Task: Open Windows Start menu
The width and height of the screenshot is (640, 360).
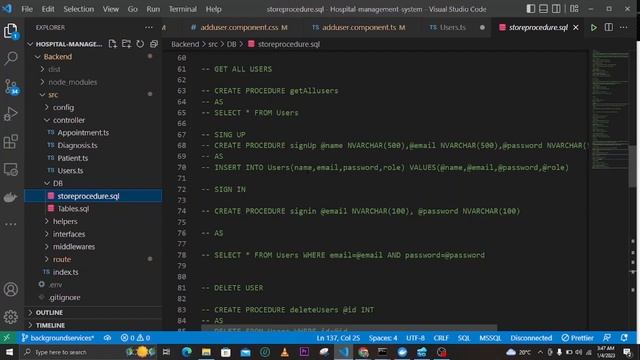Action: [9, 352]
